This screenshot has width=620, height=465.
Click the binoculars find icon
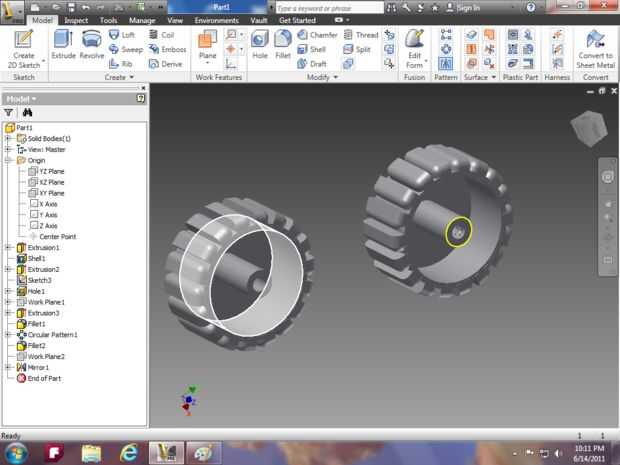[27, 113]
